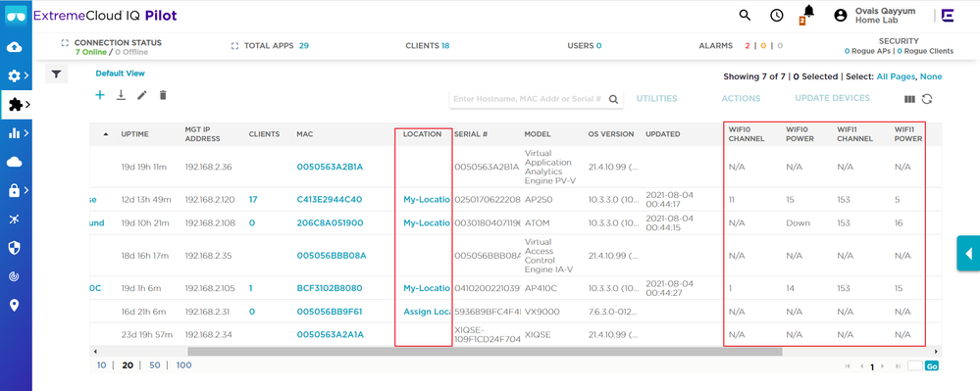980x391 pixels.
Task: Open the clock history icon in header
Action: click(x=776, y=16)
